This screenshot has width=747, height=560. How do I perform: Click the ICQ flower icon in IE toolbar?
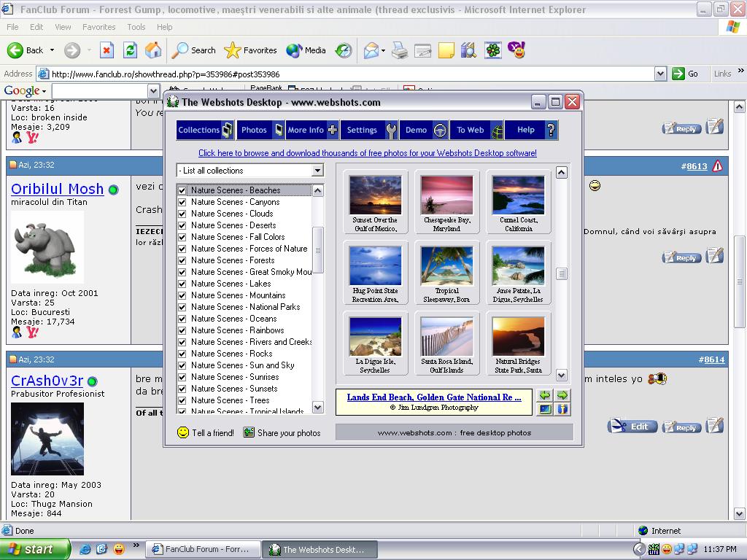493,50
